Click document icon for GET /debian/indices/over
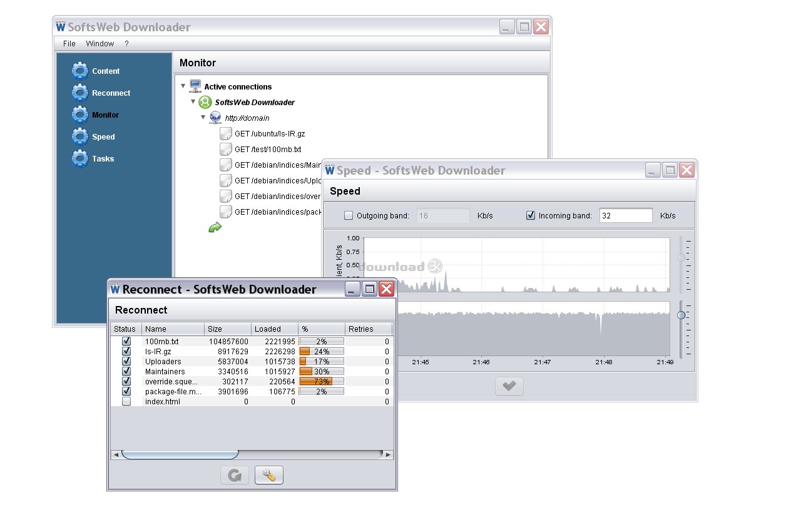 pos(226,196)
